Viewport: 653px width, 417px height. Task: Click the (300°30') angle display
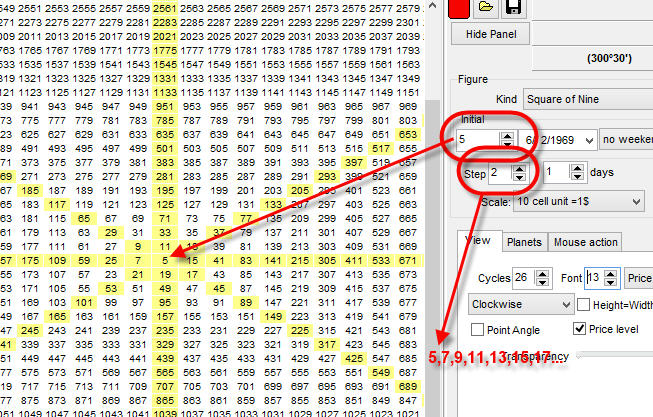[x=609, y=58]
